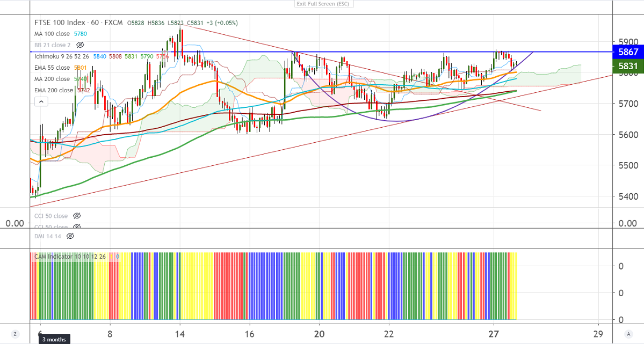Click the 5500 price scale label
Screen dimensions: 644x344
(x=628, y=165)
